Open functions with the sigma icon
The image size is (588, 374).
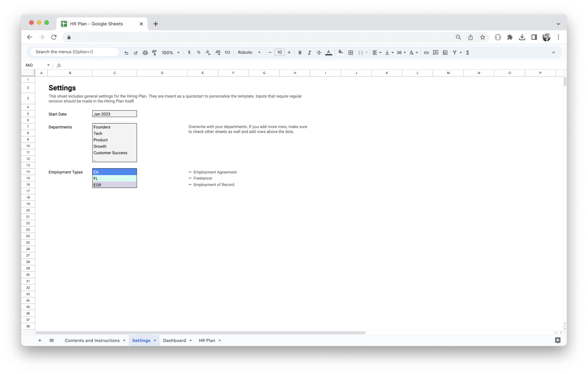pyautogui.click(x=467, y=52)
